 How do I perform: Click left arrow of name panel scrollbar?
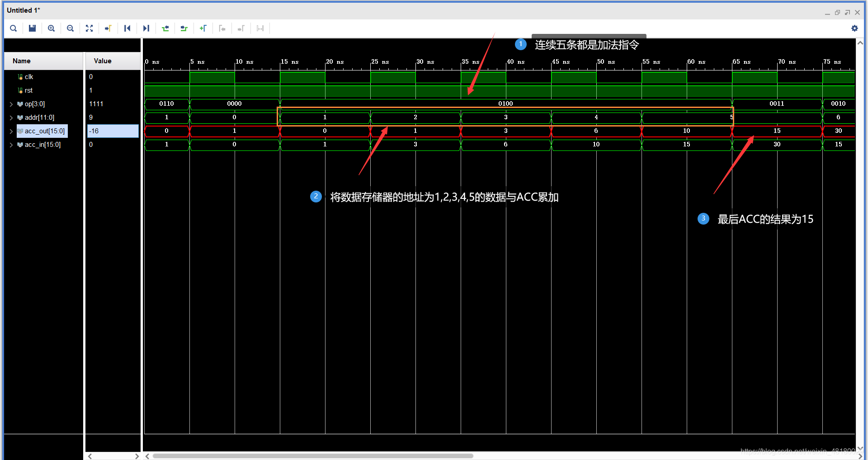click(x=90, y=456)
